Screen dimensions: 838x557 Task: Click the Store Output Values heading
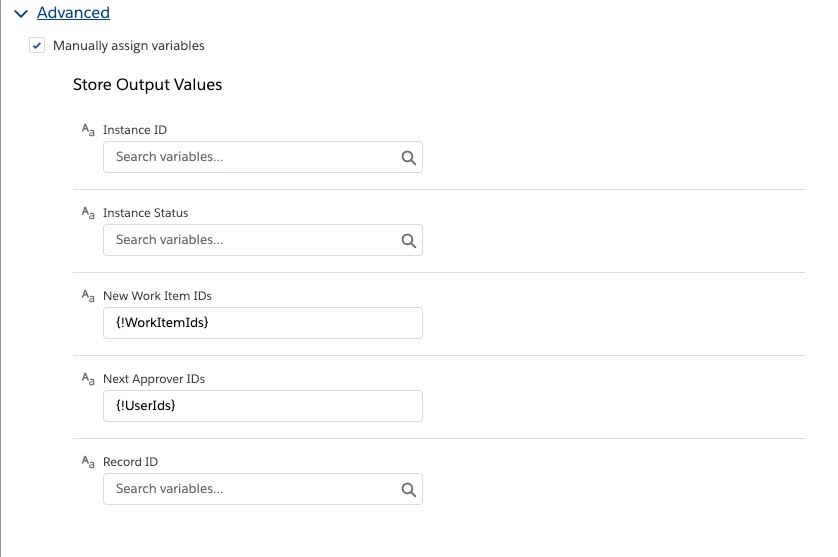point(147,85)
